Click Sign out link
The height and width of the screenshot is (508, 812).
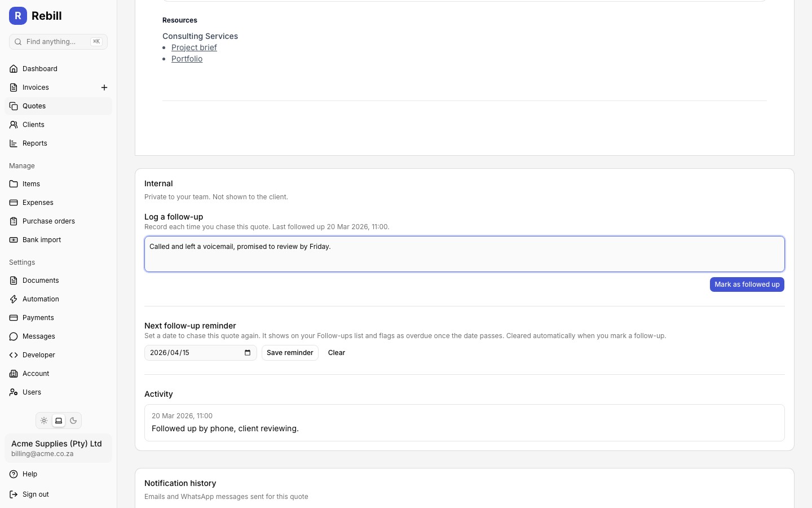(x=58, y=494)
